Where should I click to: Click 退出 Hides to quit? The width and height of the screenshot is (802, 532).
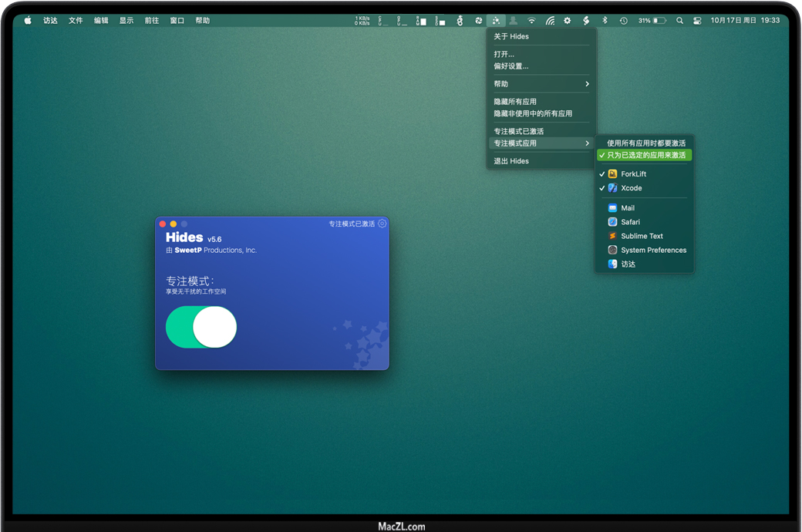[511, 161]
